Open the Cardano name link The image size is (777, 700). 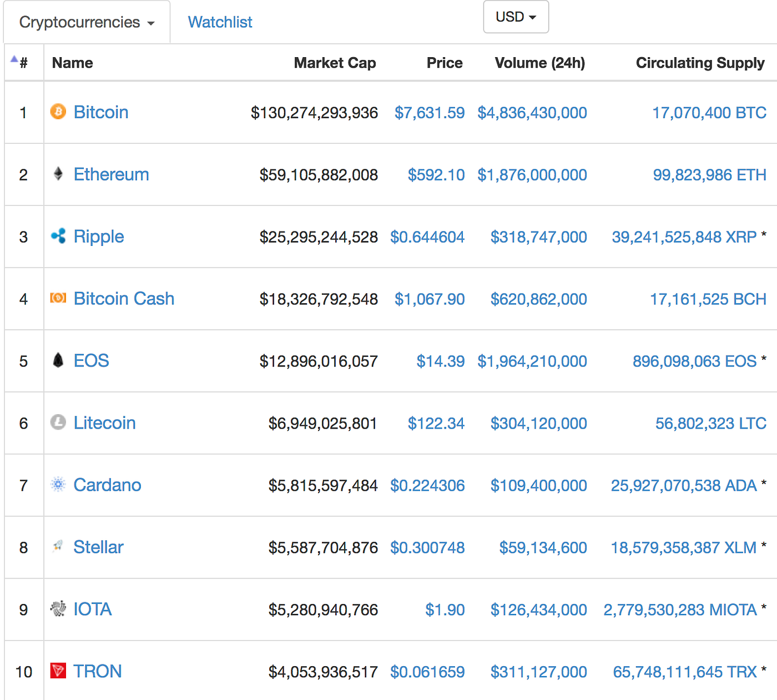pos(108,485)
